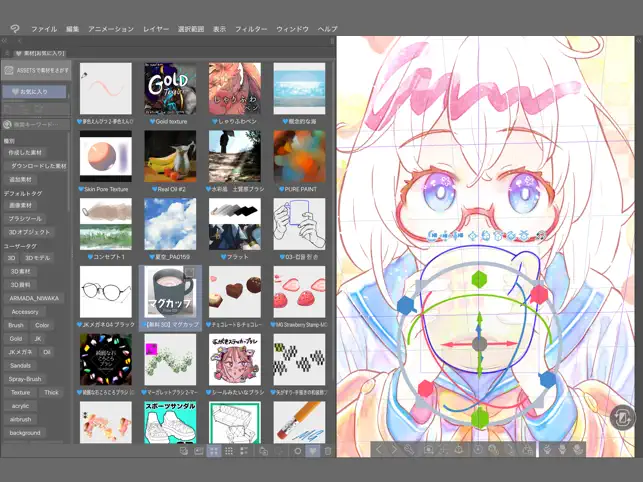Click the Spray-Brush tag button
643x482 pixels.
pyautogui.click(x=25, y=379)
